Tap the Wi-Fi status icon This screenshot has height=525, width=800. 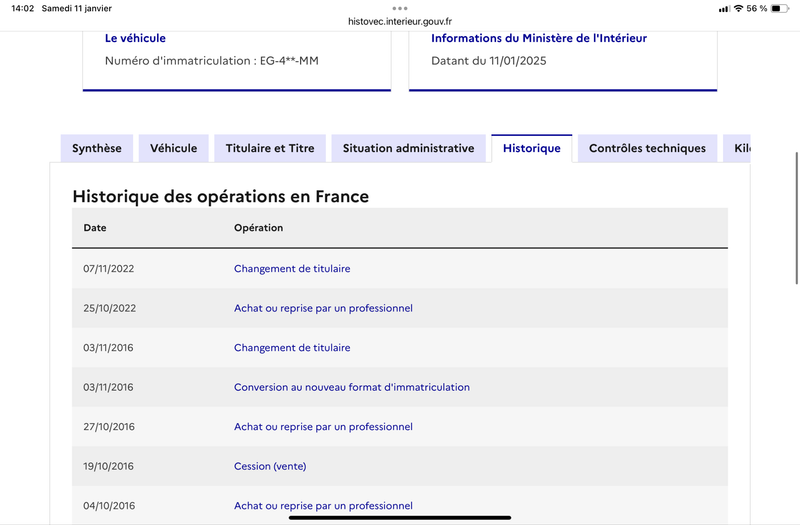coord(738,8)
